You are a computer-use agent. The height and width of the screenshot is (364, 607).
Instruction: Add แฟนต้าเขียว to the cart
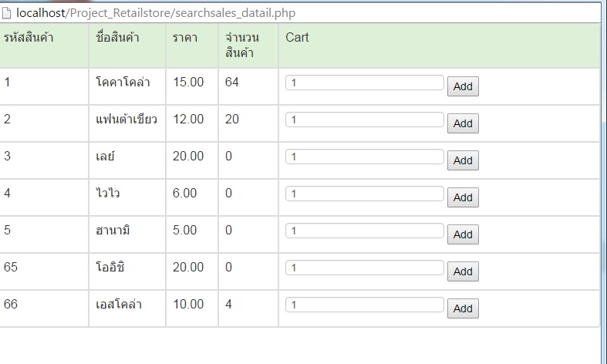463,123
